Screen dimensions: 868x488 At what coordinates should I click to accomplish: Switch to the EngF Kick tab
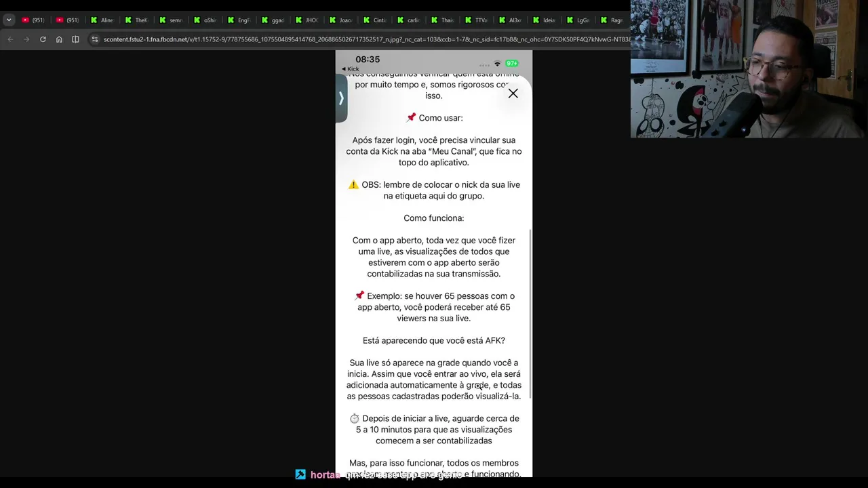[x=239, y=20]
